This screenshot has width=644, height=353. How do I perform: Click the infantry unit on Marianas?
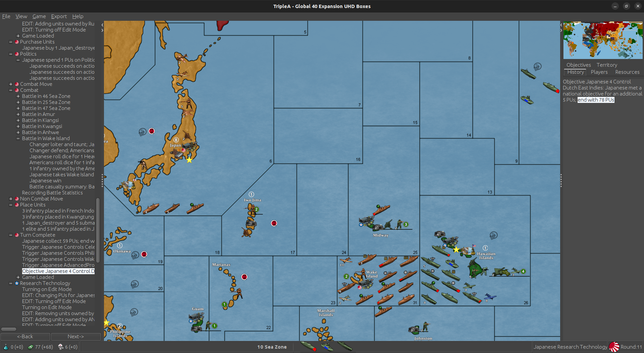tap(239, 293)
